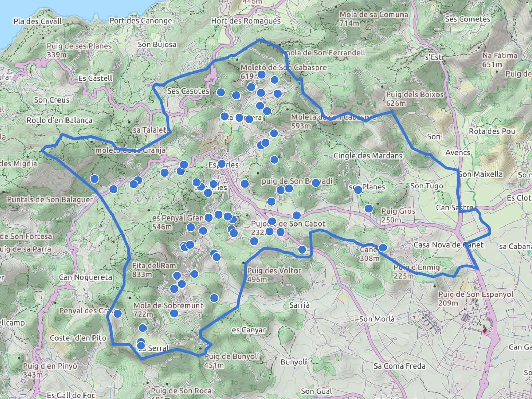
Task: Select the marker left of Puig Gros
Action: (x=369, y=209)
